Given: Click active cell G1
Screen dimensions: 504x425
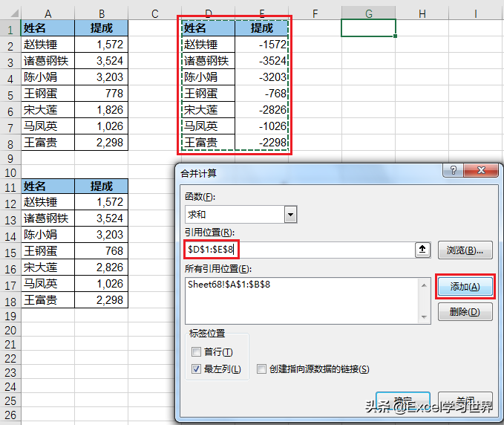Looking at the screenshot, I should point(368,28).
